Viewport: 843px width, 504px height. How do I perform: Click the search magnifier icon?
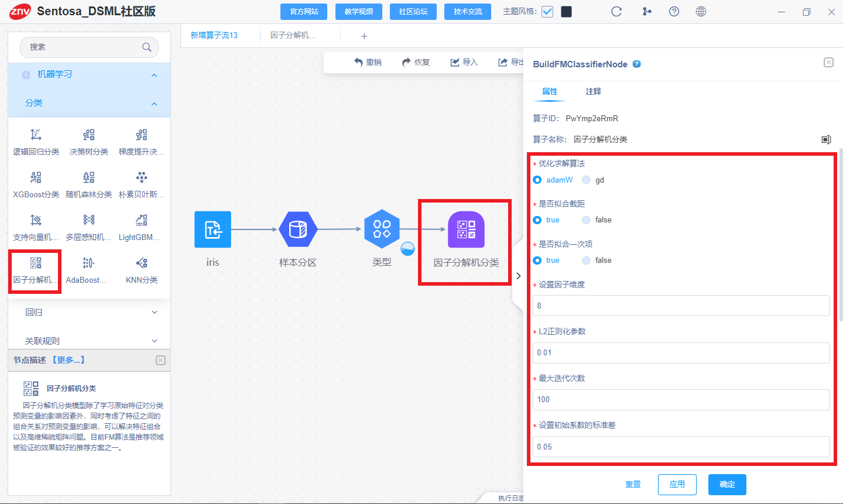click(x=147, y=47)
